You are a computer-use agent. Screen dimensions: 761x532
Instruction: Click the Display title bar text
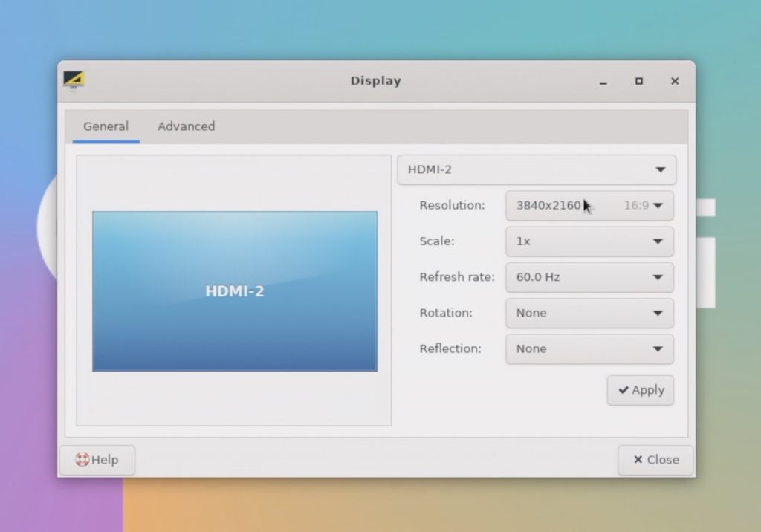click(375, 81)
